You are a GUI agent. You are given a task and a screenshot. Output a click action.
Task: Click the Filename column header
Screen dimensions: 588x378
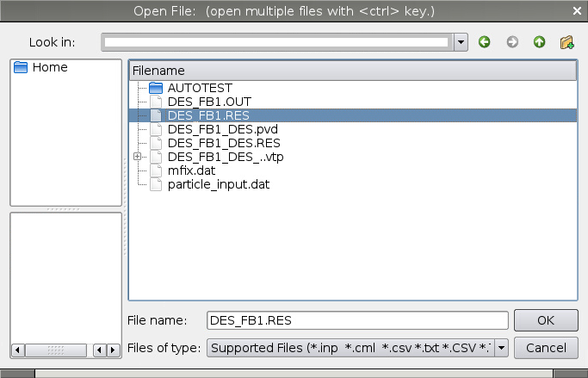[x=351, y=71]
